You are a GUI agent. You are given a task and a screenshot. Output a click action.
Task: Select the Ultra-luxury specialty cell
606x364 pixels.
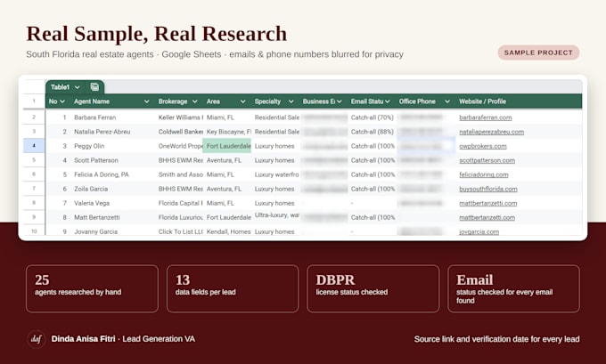(276, 215)
